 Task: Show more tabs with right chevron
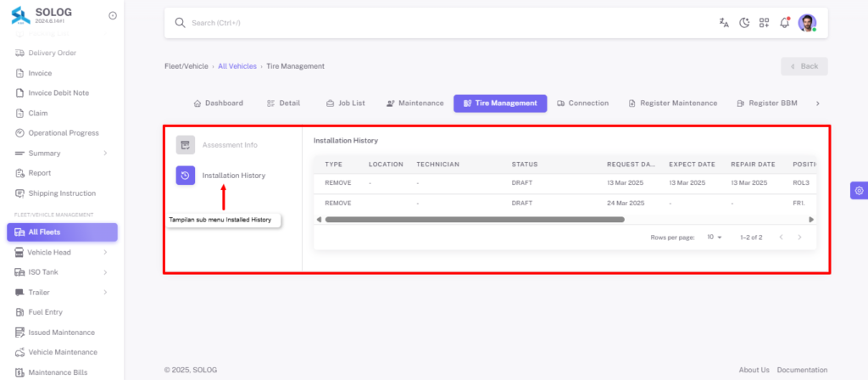click(x=818, y=103)
